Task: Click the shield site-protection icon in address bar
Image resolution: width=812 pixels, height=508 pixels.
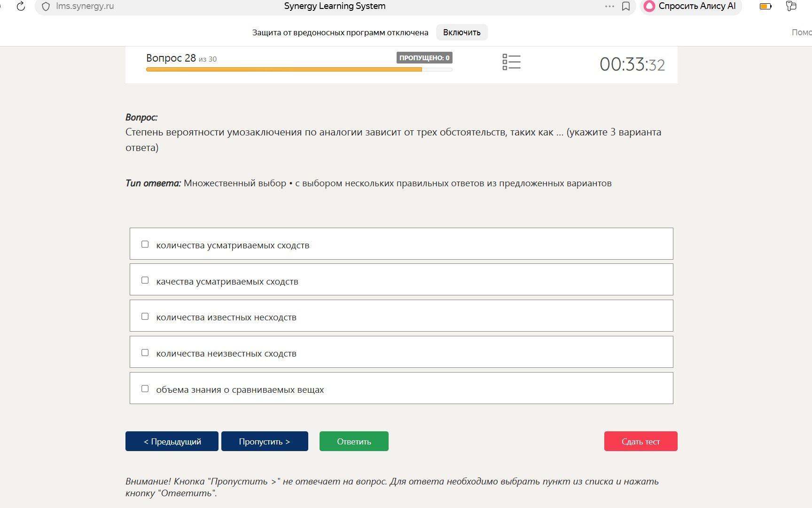Action: tap(46, 7)
